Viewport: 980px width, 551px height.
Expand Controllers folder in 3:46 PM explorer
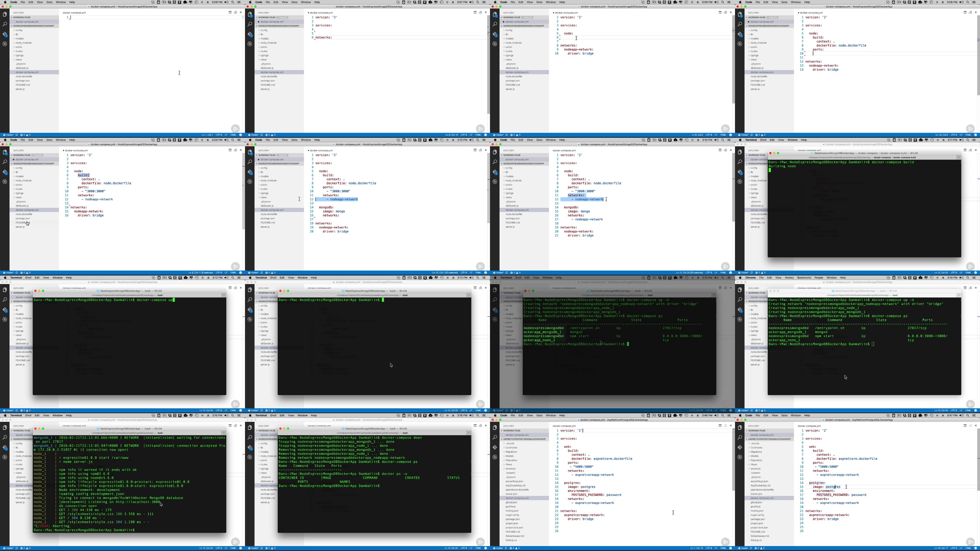point(511,448)
